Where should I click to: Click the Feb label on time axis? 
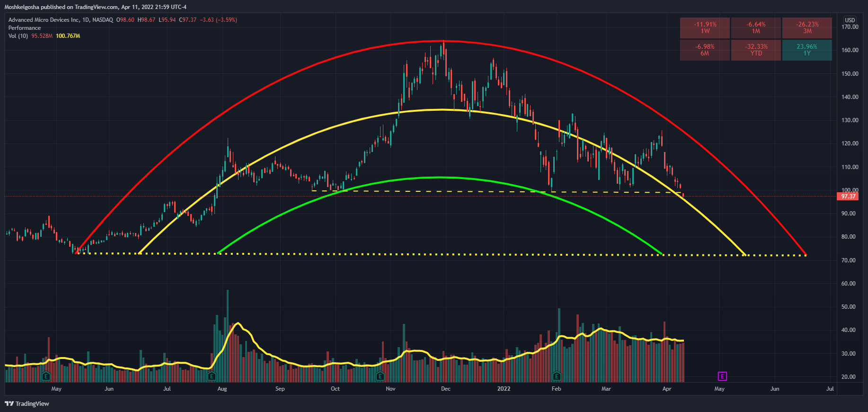tap(556, 389)
